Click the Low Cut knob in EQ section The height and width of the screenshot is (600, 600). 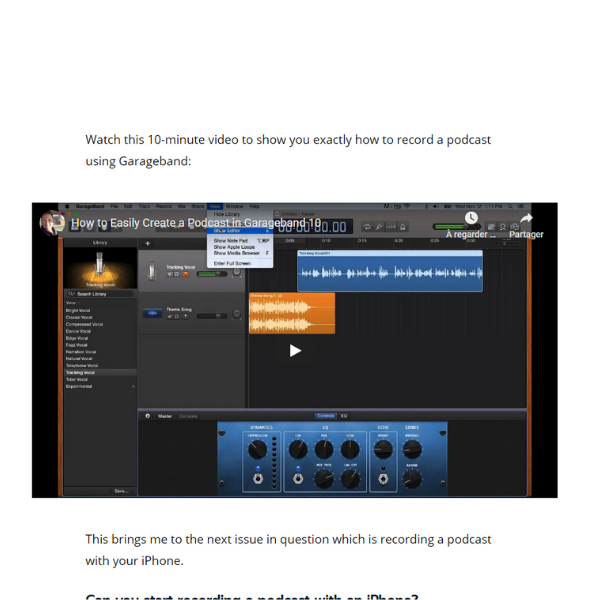click(350, 479)
